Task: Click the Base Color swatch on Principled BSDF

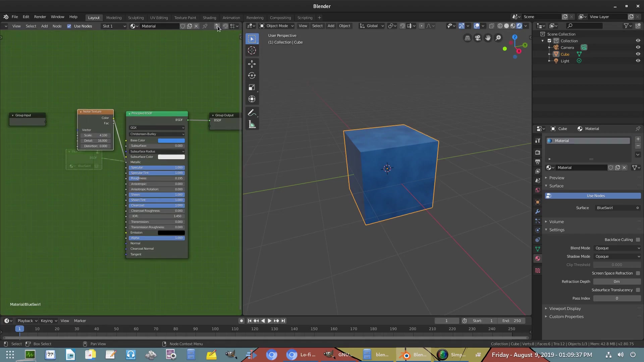Action: (x=171, y=140)
